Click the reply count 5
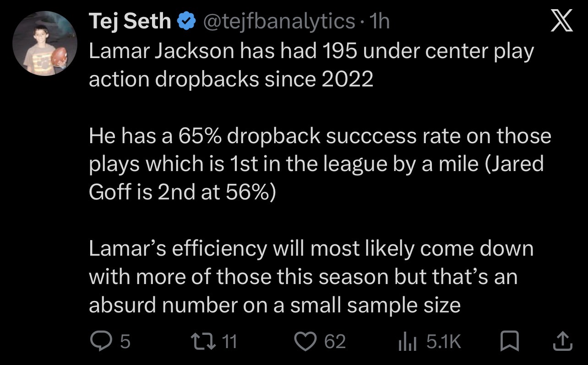This screenshot has height=365, width=588. click(x=125, y=342)
